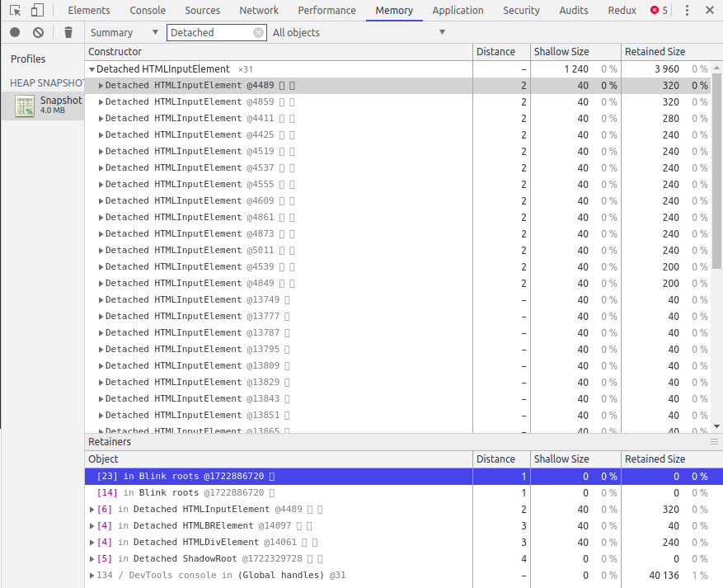The width and height of the screenshot is (723, 588).
Task: Expand Detached HTMLInputElement @4411 row
Action: pyautogui.click(x=101, y=119)
